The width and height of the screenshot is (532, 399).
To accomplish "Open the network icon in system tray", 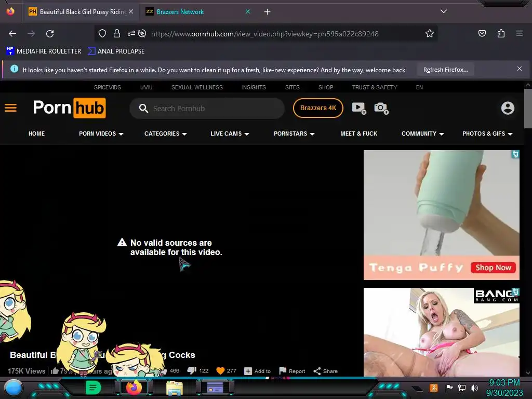I will click(x=462, y=388).
